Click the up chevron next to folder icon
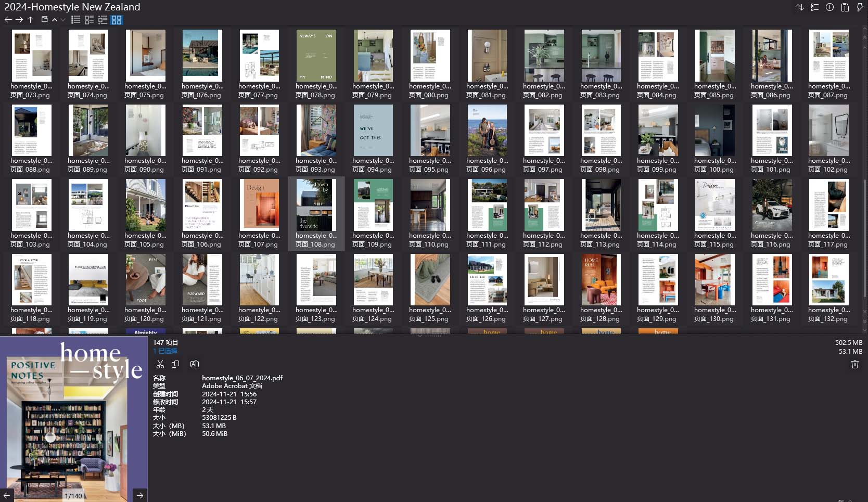This screenshot has height=502, width=868. pyautogui.click(x=55, y=20)
